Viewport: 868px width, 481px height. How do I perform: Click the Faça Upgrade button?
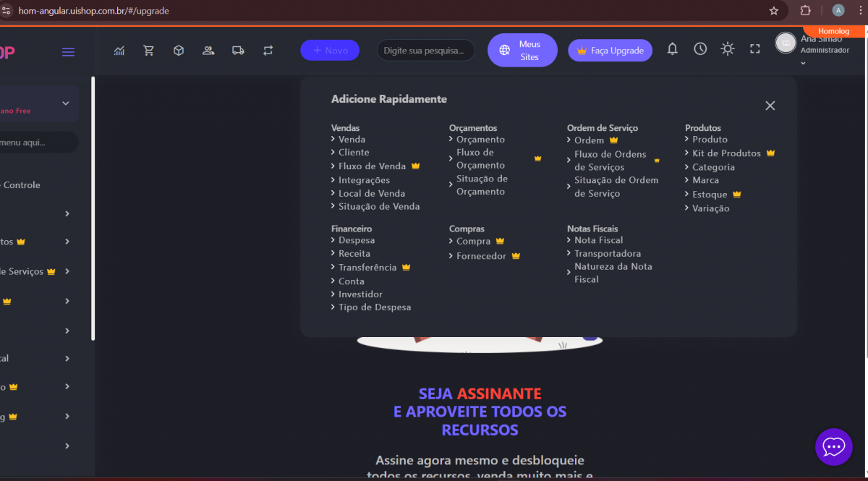[610, 51]
